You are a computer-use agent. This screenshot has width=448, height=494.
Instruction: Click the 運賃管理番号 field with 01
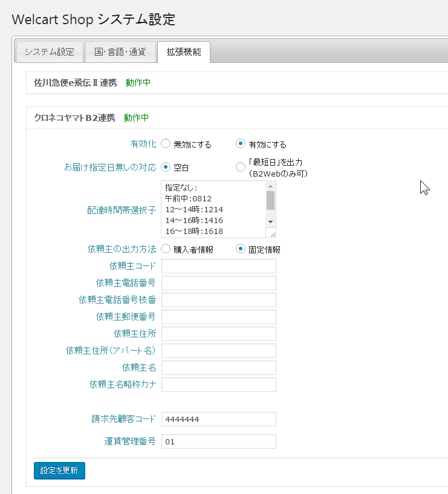(x=219, y=441)
